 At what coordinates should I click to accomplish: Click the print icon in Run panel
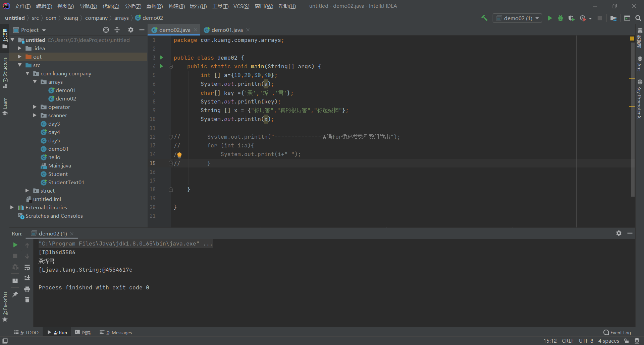coord(27,289)
